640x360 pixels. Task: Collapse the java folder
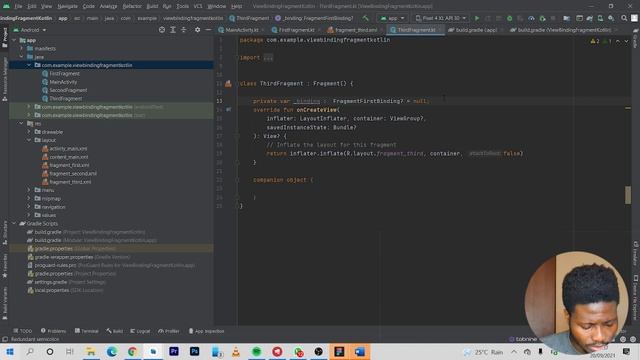(22, 57)
